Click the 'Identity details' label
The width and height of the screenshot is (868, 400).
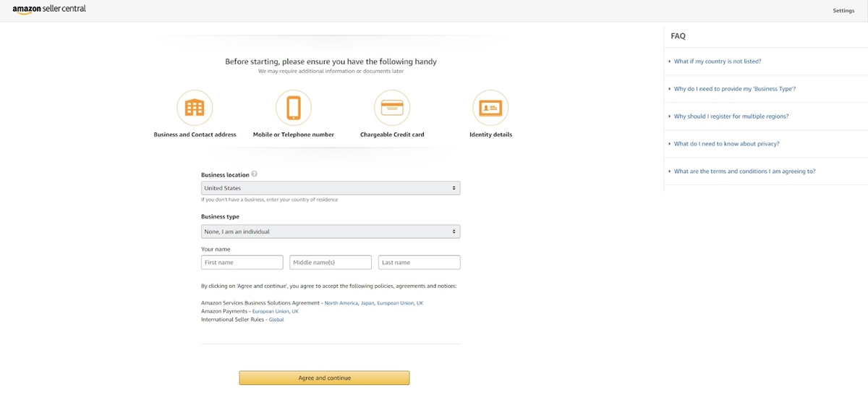pos(490,135)
